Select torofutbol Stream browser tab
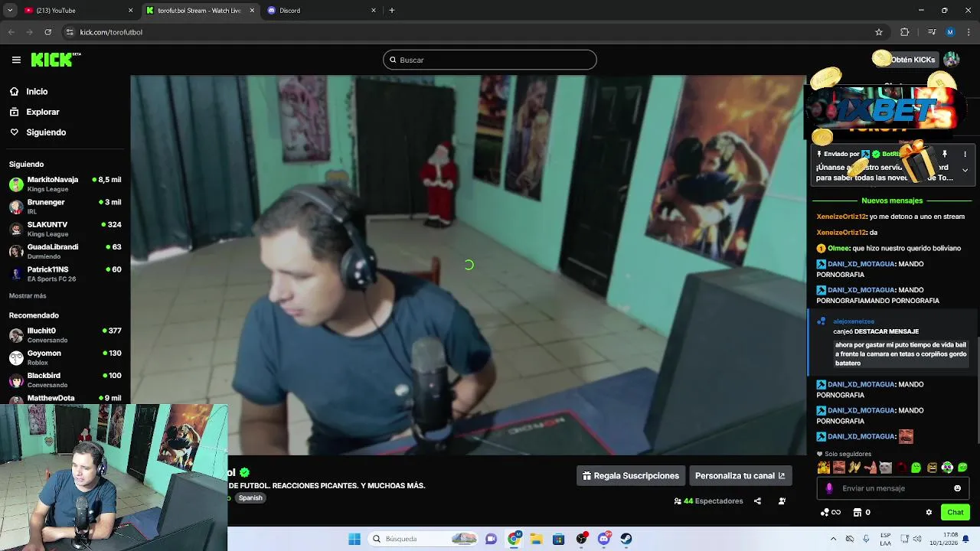The width and height of the screenshot is (980, 551). 199,11
